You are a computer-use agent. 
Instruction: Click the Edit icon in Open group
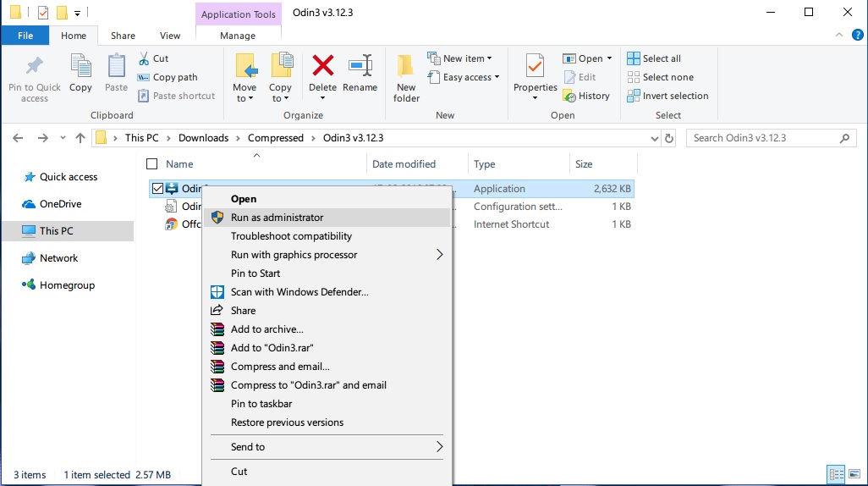coord(569,77)
